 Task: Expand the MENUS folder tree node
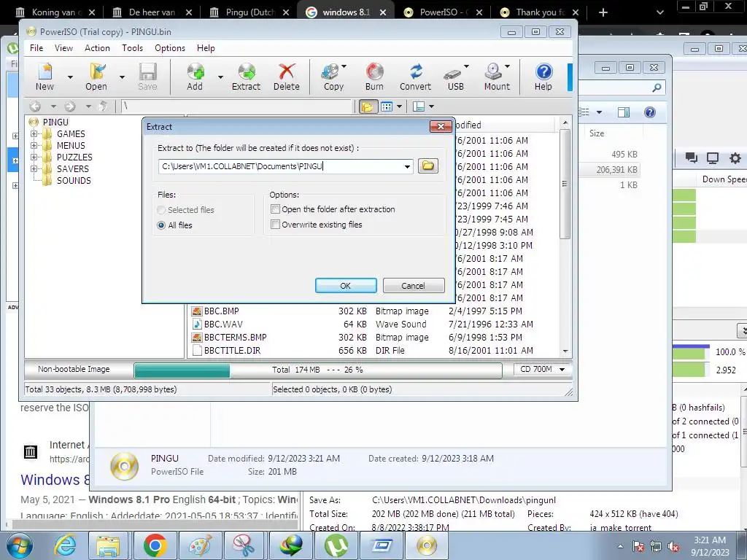point(34,145)
